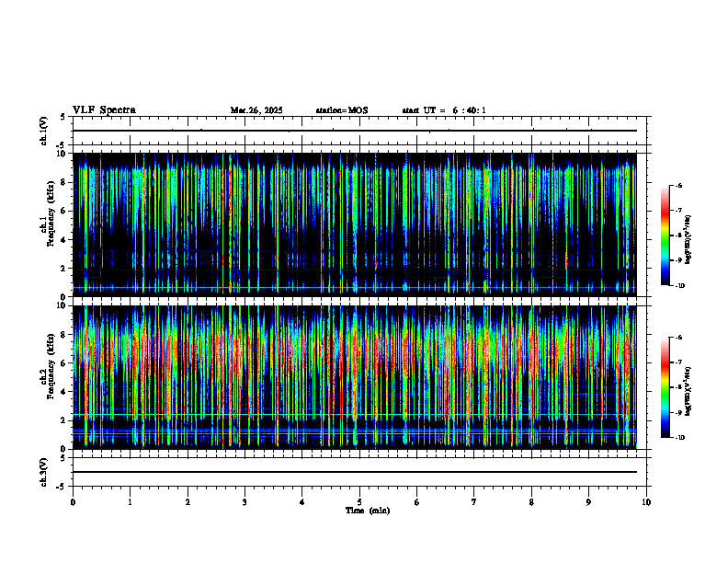Click the ch.1 voltage trace line
728x563 pixels.
[x=355, y=131]
